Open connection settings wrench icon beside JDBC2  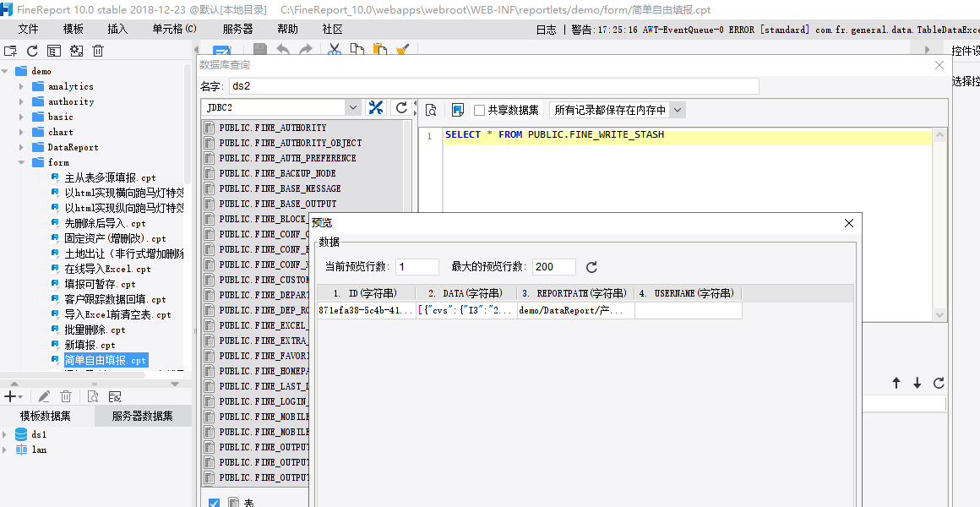tap(376, 107)
